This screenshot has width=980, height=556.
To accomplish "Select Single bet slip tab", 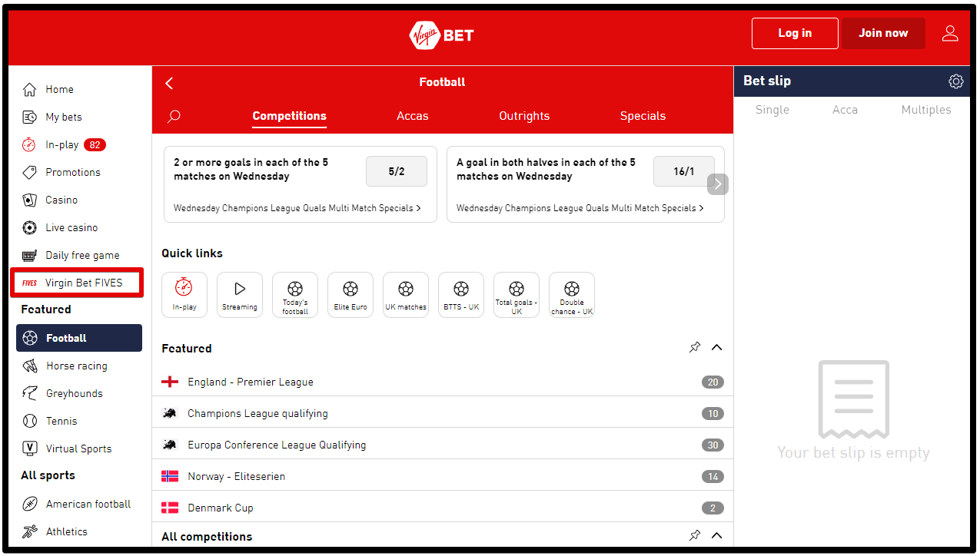I will (772, 110).
